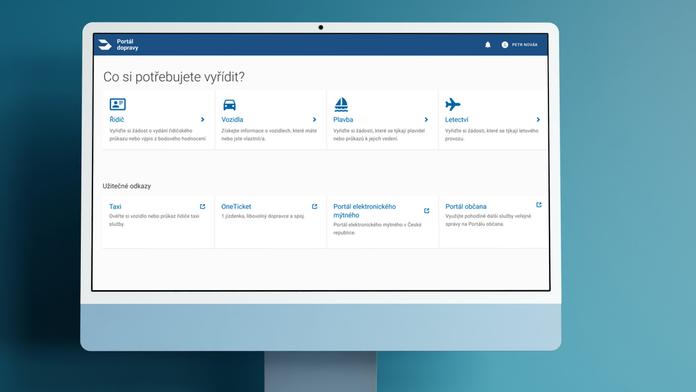
Task: Expand the Vozidla card chevron
Action: point(314,119)
